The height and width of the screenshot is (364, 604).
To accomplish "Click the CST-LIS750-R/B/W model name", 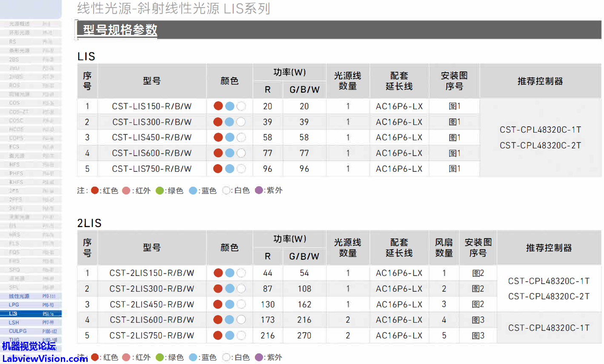I will point(152,169).
